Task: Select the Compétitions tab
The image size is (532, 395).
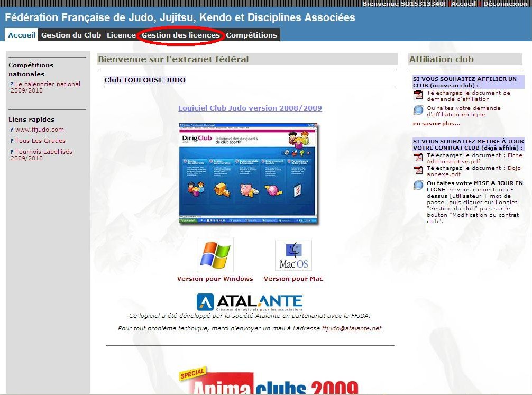Action: coord(251,35)
